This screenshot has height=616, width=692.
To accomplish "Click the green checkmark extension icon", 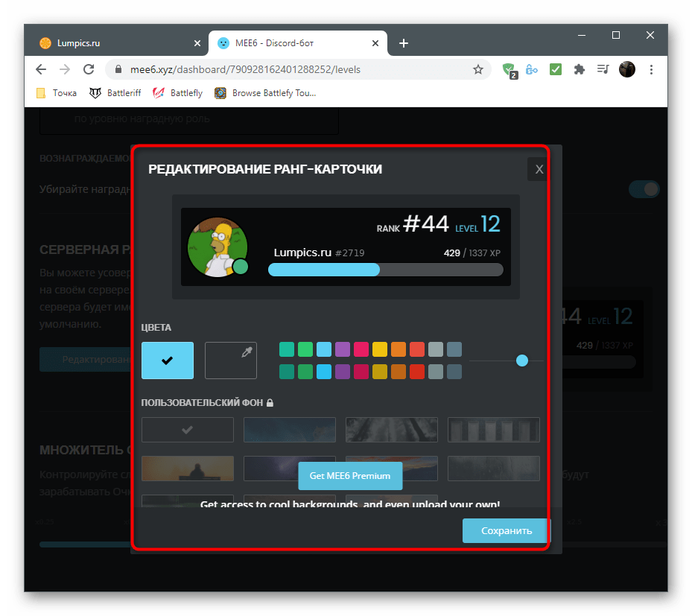I will [556, 69].
